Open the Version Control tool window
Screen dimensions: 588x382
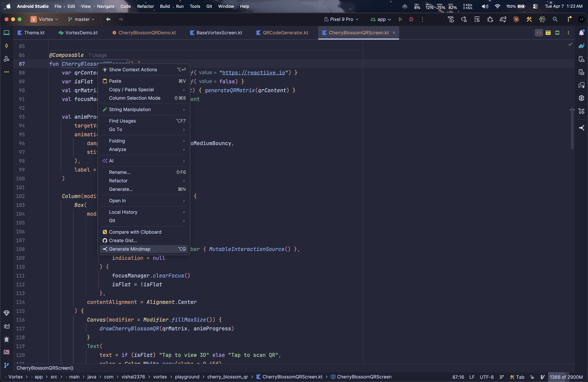pyautogui.click(x=7, y=365)
